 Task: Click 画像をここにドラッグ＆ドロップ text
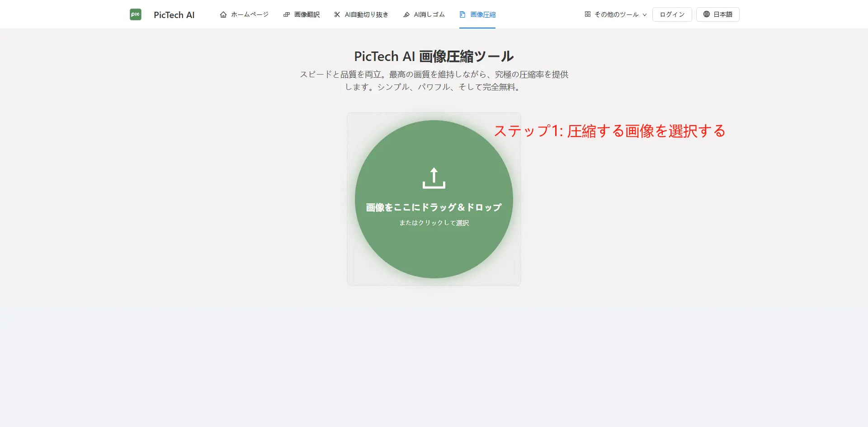tap(434, 207)
